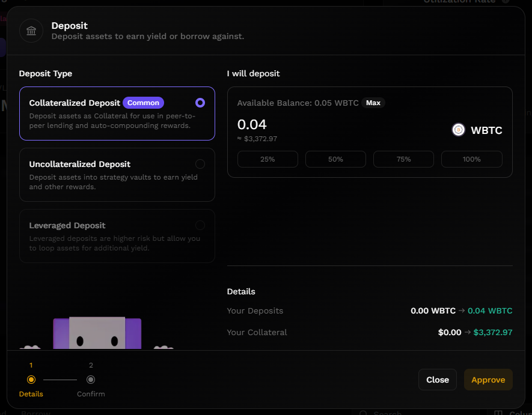Click the WBTC token name label
The image size is (532, 415).
(x=486, y=130)
